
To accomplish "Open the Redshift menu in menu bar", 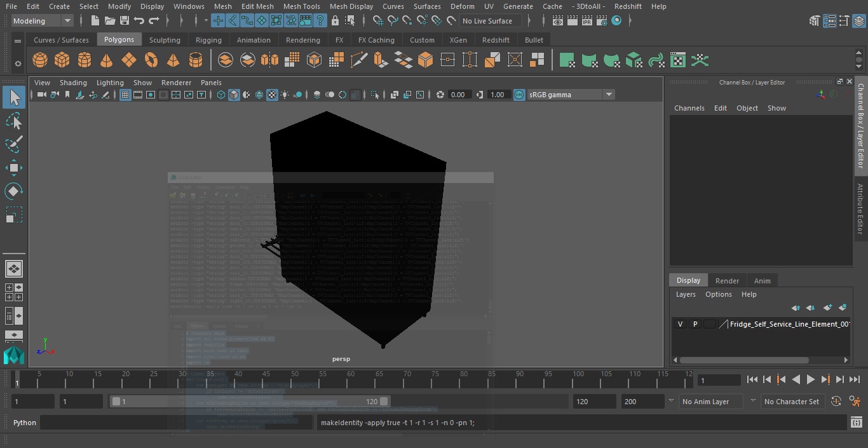I will tap(628, 6).
